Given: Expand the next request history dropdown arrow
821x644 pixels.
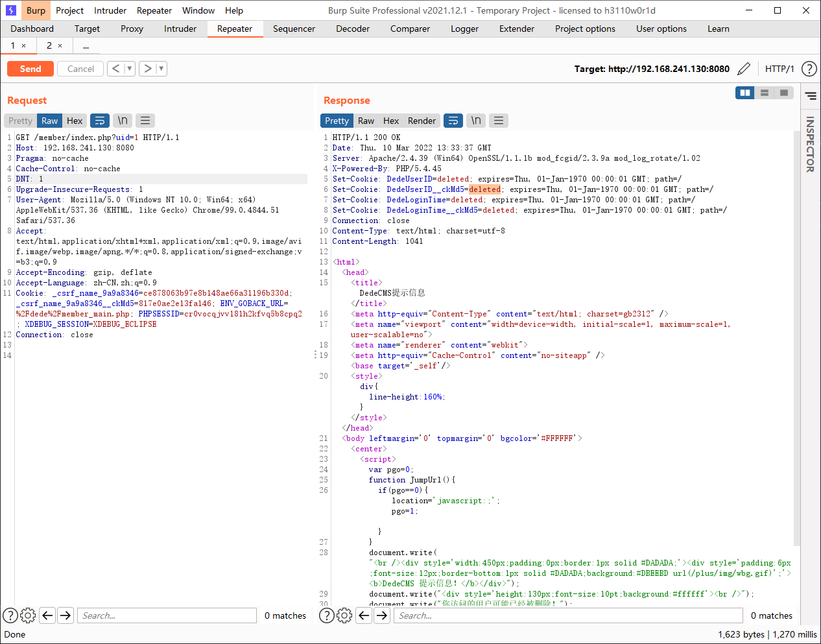Looking at the screenshot, I should click(161, 69).
